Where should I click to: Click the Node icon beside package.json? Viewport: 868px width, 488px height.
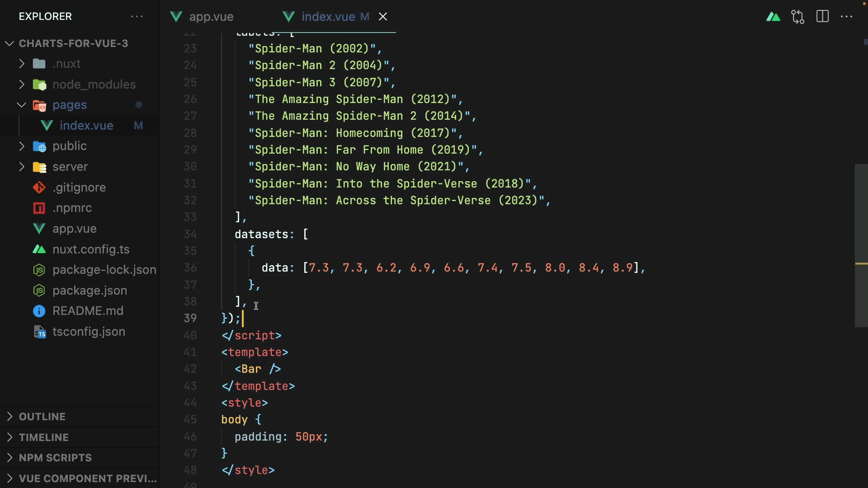click(x=39, y=291)
